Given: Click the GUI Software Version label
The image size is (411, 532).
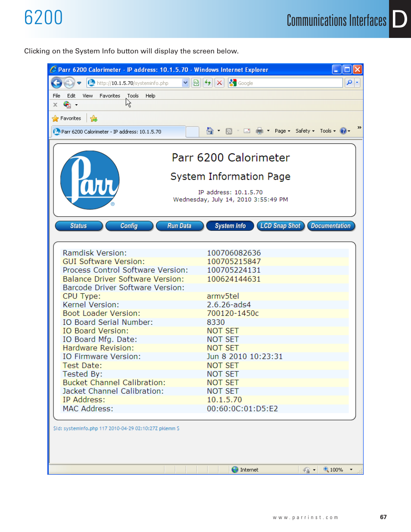Looking at the screenshot, I should pos(104,261).
